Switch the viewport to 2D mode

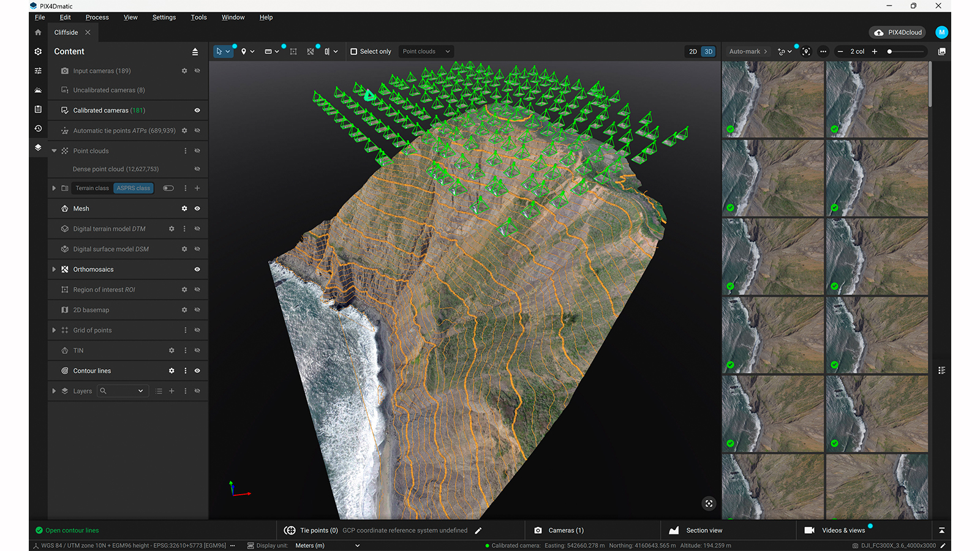tap(693, 51)
